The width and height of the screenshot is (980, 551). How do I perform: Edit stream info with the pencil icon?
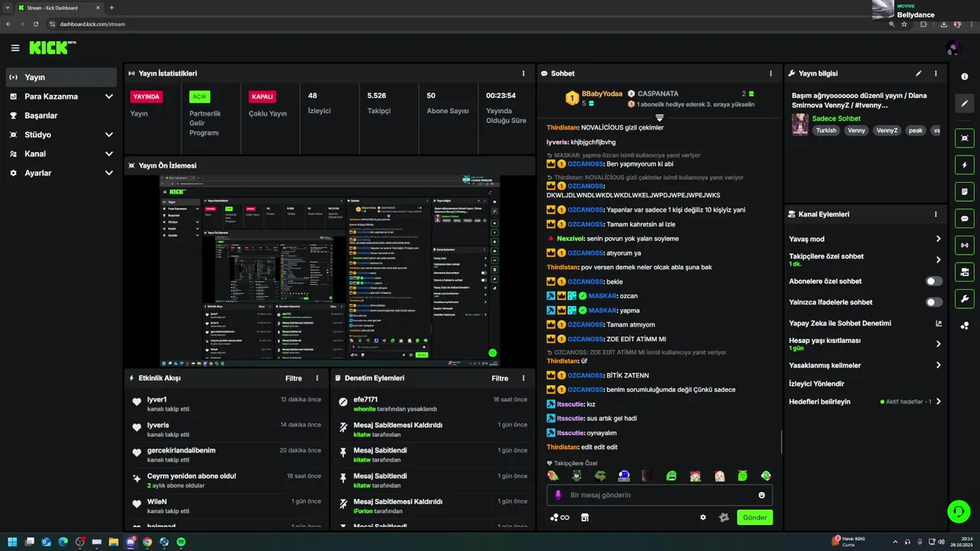(919, 73)
